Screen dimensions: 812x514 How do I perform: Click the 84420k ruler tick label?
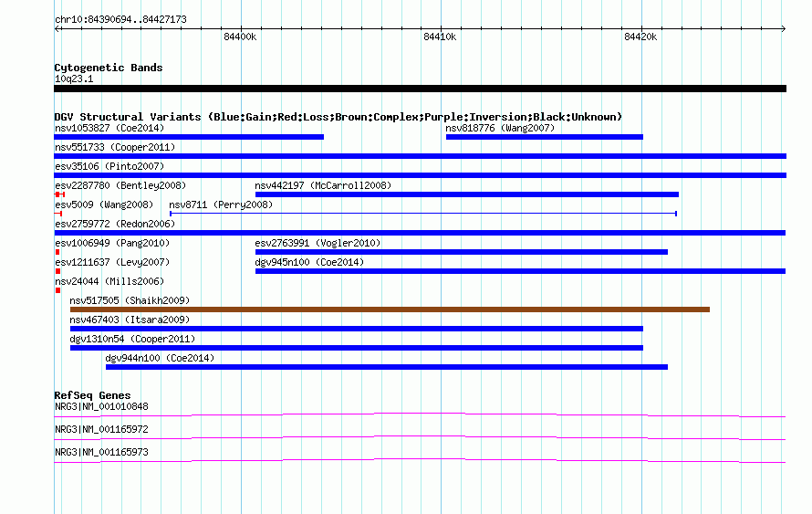(x=640, y=37)
